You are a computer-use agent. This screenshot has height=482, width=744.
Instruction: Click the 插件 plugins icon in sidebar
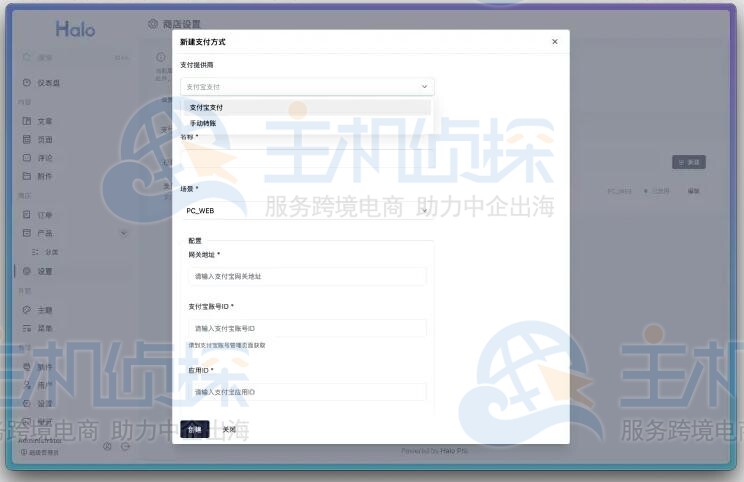point(27,366)
